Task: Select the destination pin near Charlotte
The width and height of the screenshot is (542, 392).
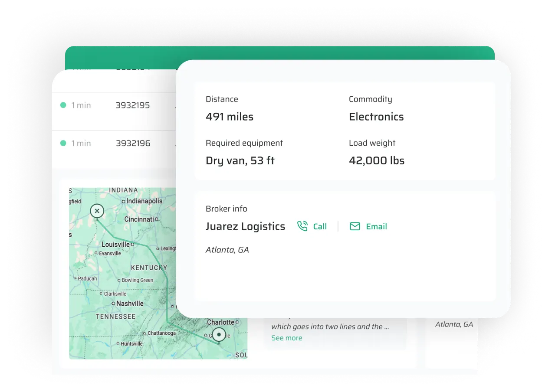Action: (219, 335)
